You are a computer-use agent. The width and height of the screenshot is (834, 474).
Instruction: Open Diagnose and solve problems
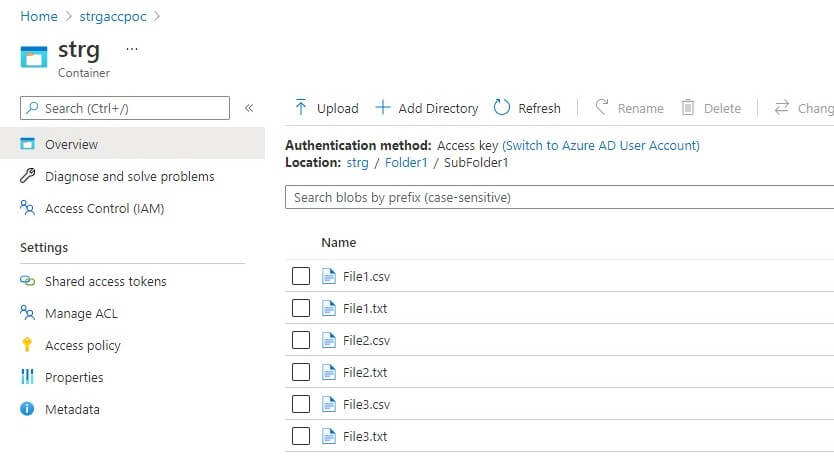pos(129,177)
